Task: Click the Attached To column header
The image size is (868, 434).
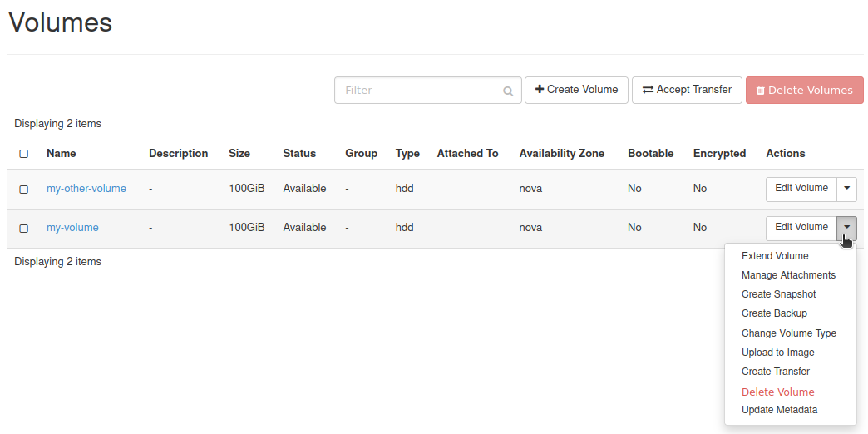Action: [468, 153]
